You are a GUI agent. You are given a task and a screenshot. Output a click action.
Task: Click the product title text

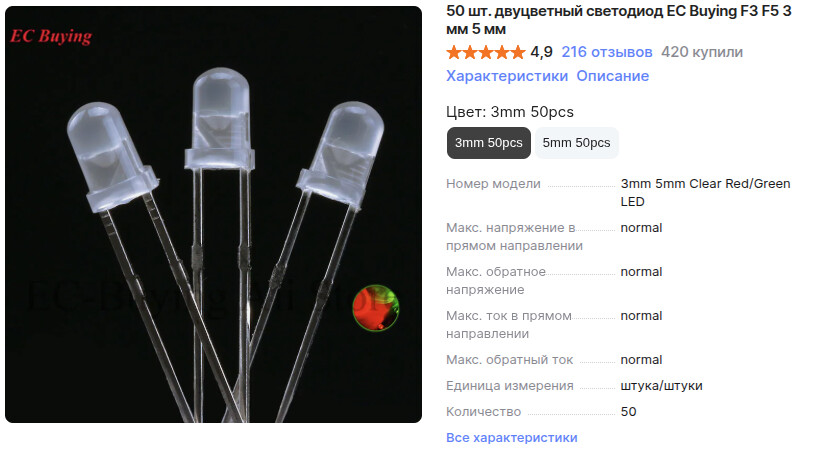619,20
